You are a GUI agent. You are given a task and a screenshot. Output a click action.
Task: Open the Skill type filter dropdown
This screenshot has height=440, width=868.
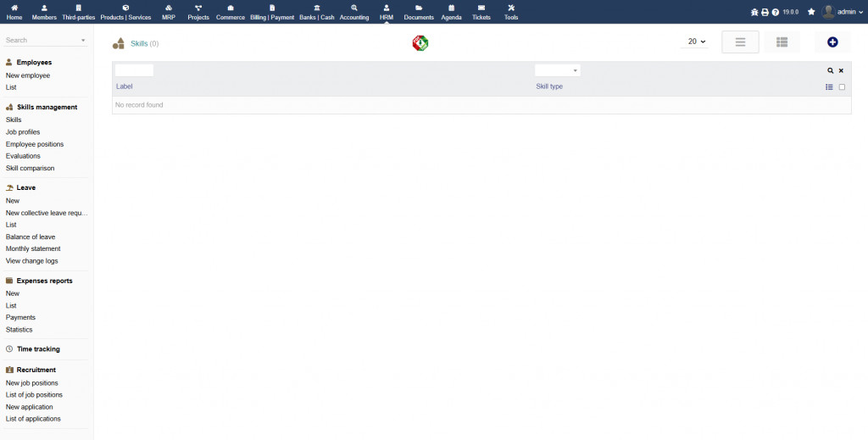click(x=558, y=70)
